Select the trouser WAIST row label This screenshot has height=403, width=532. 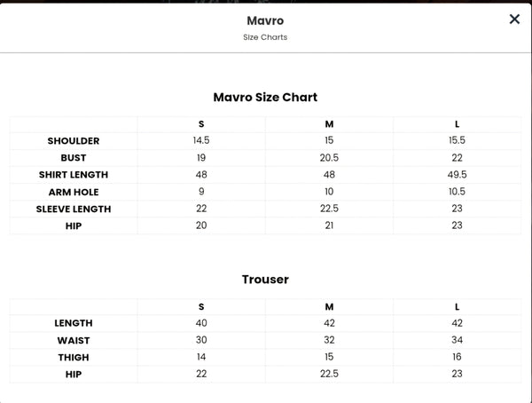74,341
